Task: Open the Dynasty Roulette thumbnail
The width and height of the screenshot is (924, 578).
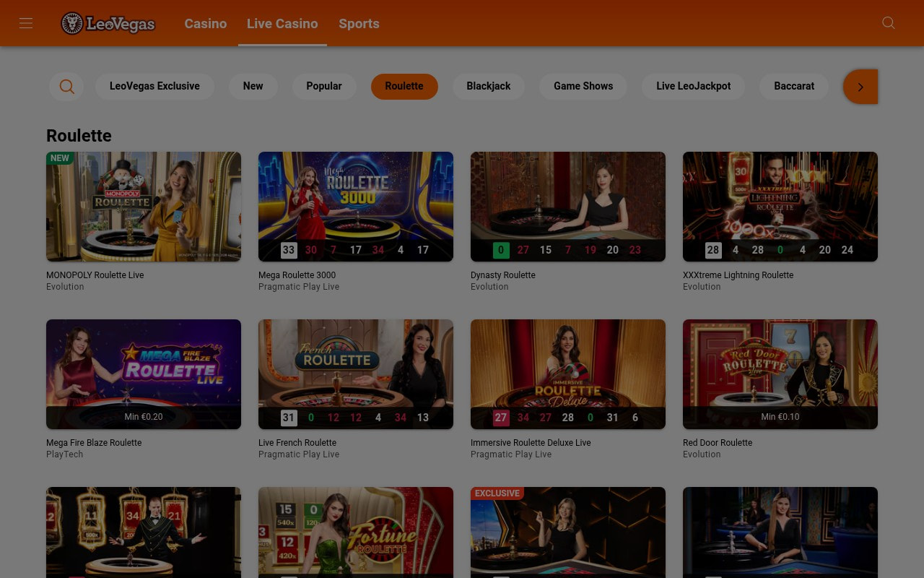Action: 568,207
